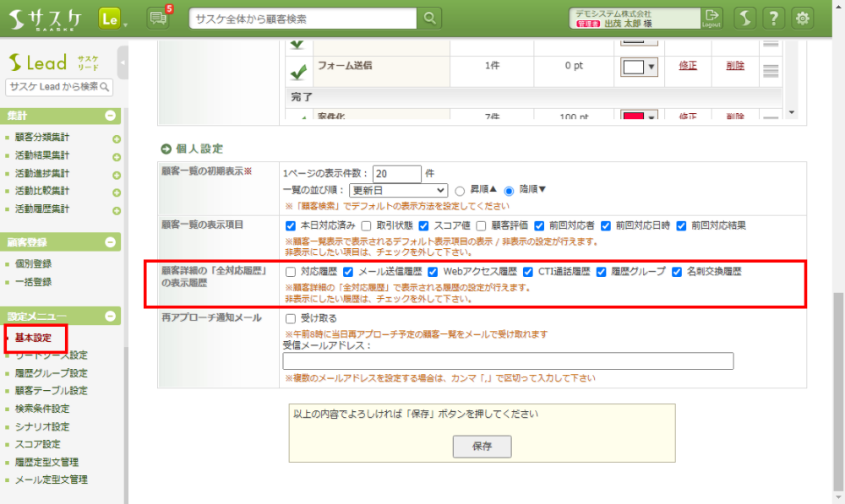Open シナリオ設定 in the sidebar menu
The height and width of the screenshot is (504, 845).
(x=42, y=426)
